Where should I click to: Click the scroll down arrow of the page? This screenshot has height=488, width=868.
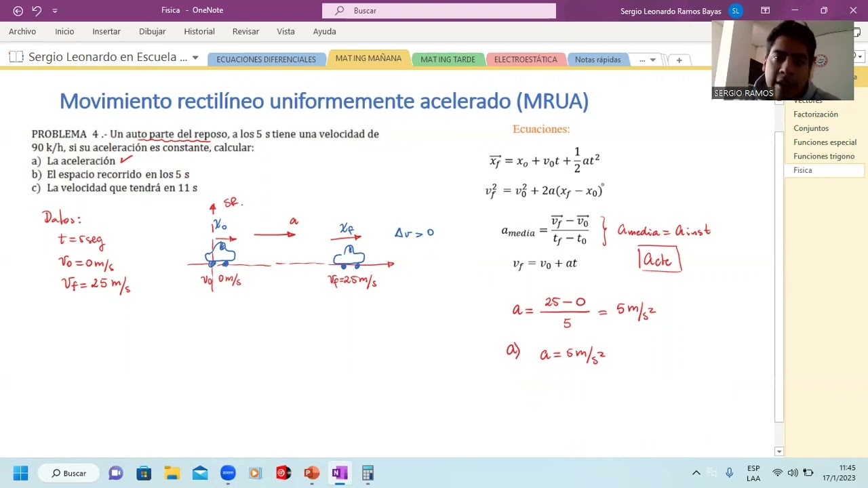point(779,451)
